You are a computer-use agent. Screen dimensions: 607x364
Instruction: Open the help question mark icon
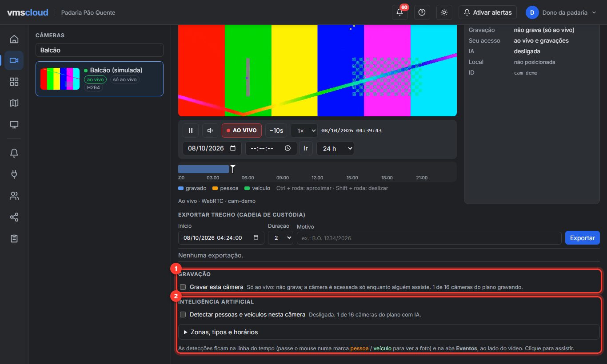pyautogui.click(x=422, y=12)
